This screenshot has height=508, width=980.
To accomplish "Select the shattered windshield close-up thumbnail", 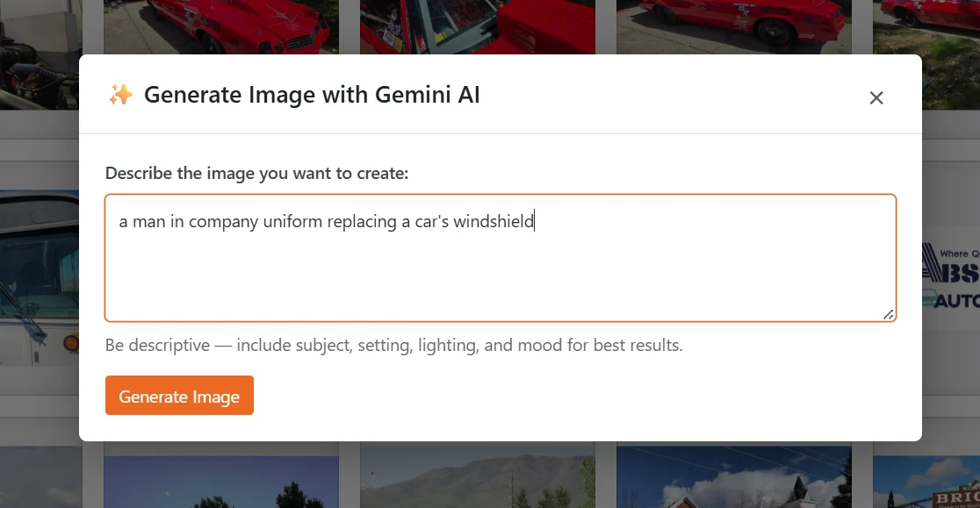I will (x=477, y=26).
